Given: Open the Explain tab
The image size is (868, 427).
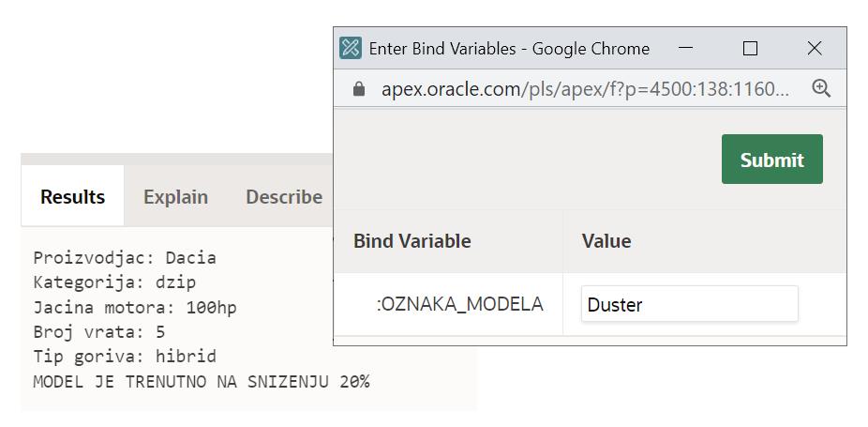Looking at the screenshot, I should (175, 197).
